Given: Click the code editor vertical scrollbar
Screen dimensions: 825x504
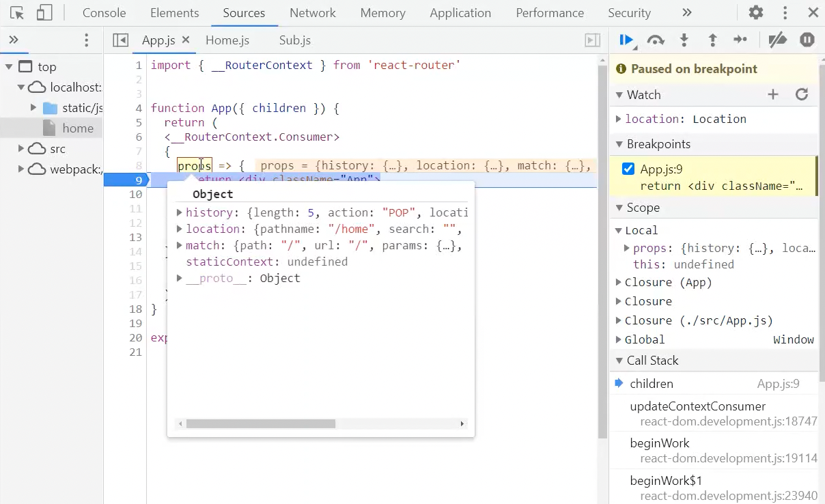Looking at the screenshot, I should [602, 251].
